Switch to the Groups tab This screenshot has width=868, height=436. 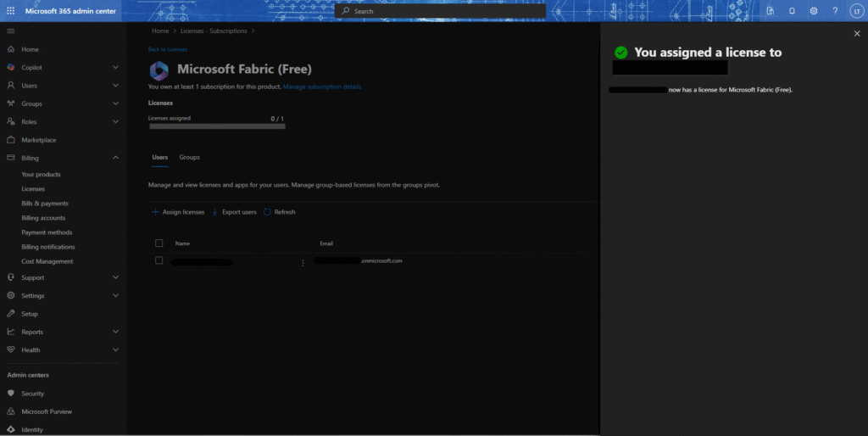189,158
